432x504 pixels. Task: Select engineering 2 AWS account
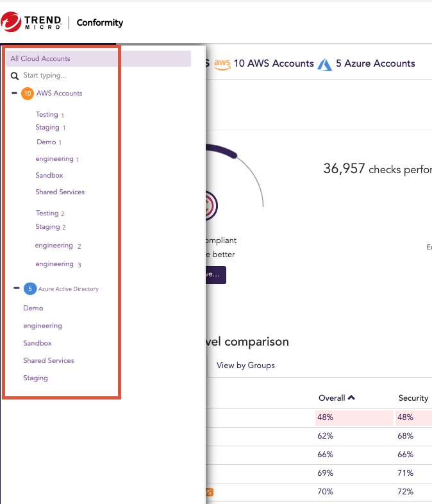click(58, 246)
